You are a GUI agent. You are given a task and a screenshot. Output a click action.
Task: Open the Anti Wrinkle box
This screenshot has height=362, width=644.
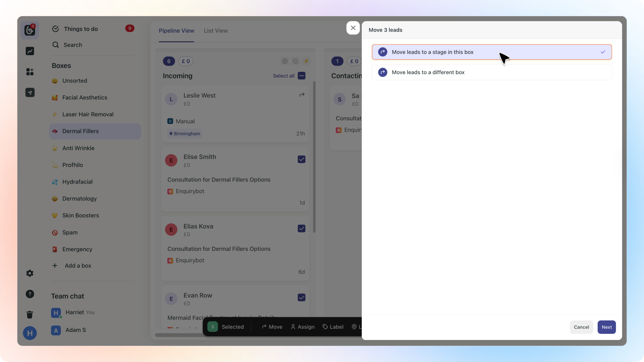[x=95, y=148]
